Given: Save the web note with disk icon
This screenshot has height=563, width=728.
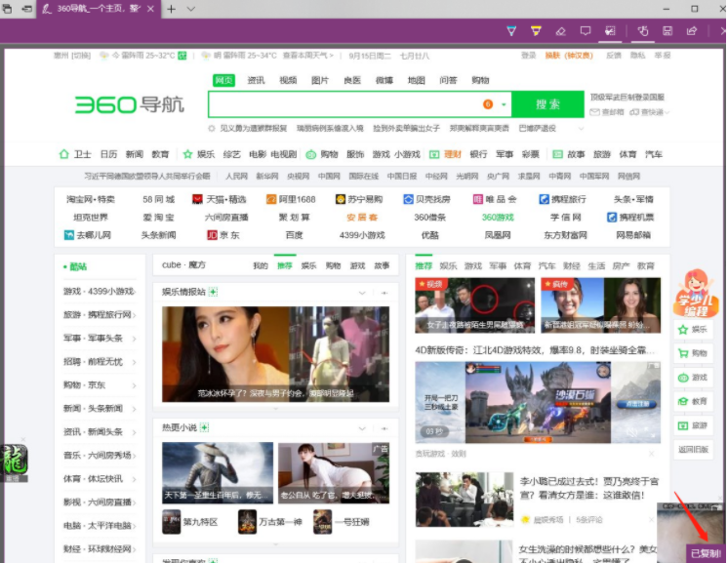Looking at the screenshot, I should 667,31.
